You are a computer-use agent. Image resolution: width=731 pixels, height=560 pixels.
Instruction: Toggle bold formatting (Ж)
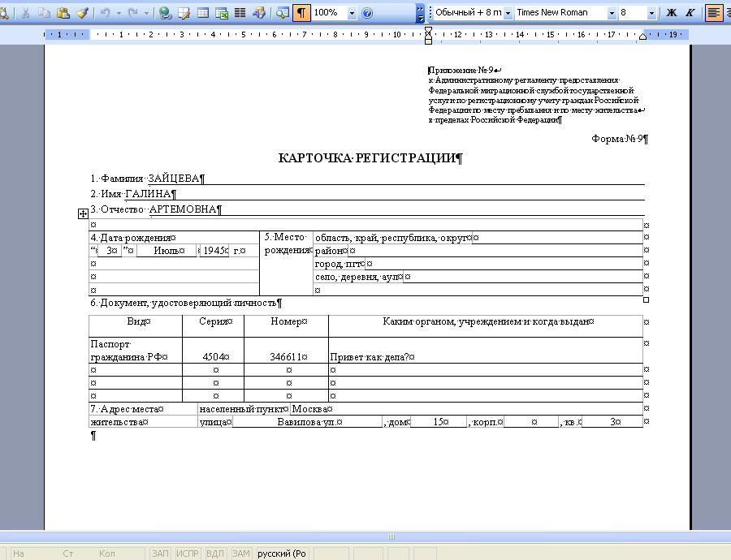pyautogui.click(x=672, y=12)
